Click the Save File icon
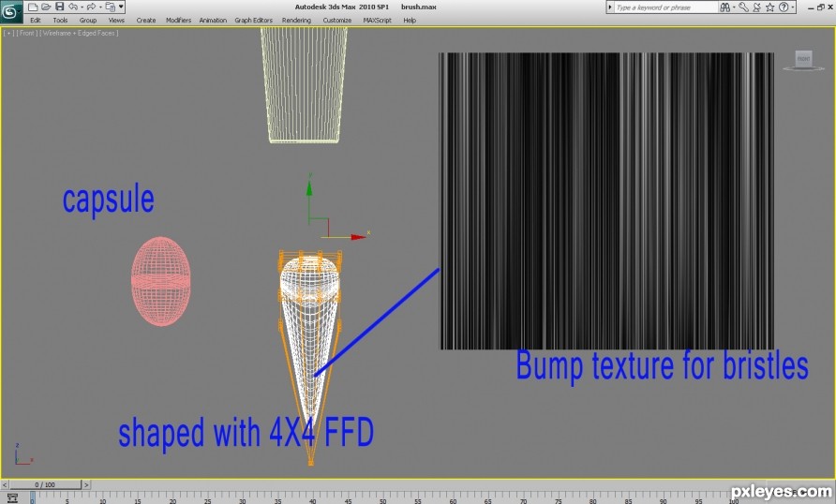 pyautogui.click(x=60, y=7)
